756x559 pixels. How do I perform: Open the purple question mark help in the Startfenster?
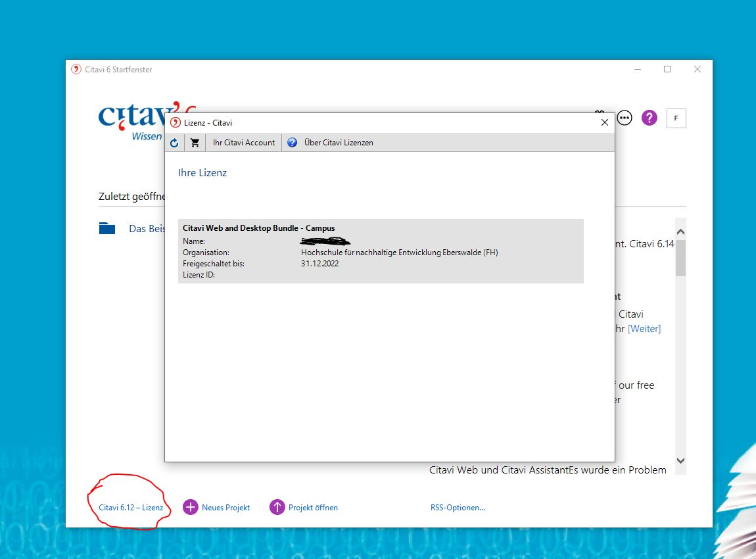click(650, 118)
